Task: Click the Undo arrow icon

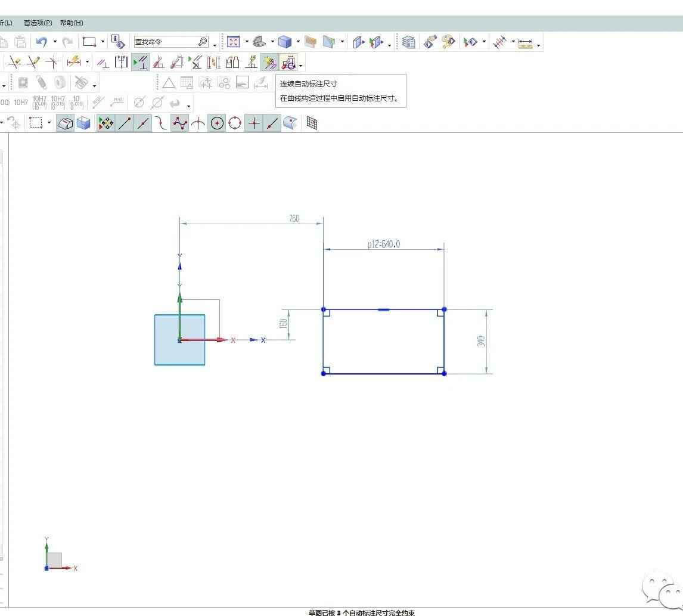Action: click(41, 42)
